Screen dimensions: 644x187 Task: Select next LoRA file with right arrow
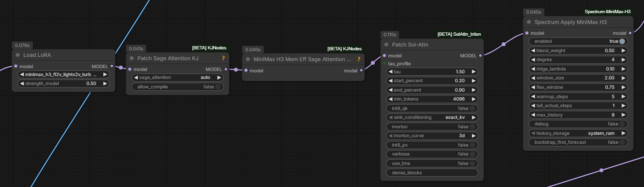point(105,74)
